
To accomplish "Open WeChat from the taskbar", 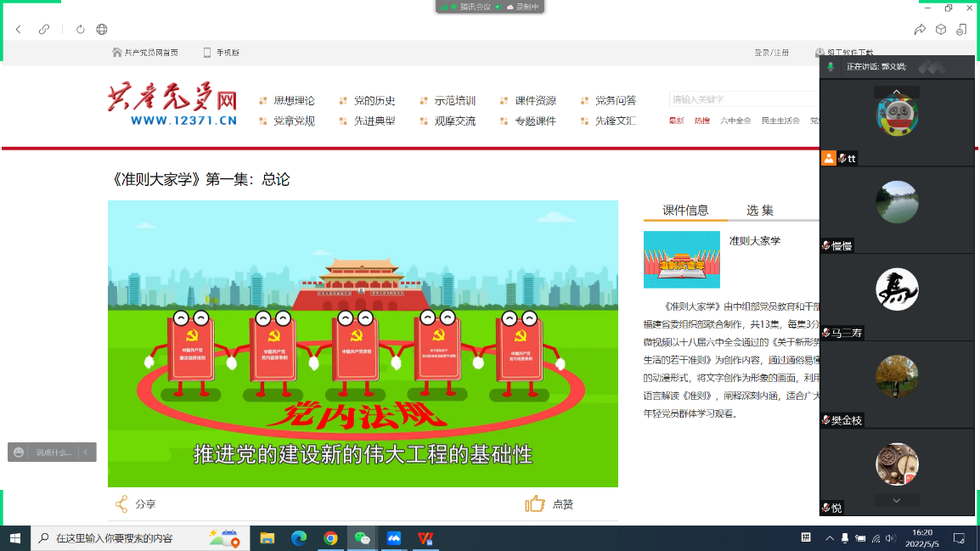I will 363,538.
